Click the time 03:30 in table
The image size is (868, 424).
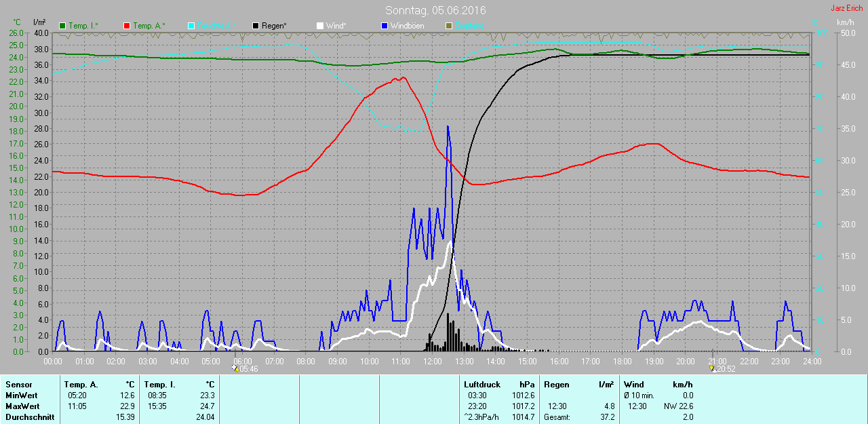(x=477, y=396)
